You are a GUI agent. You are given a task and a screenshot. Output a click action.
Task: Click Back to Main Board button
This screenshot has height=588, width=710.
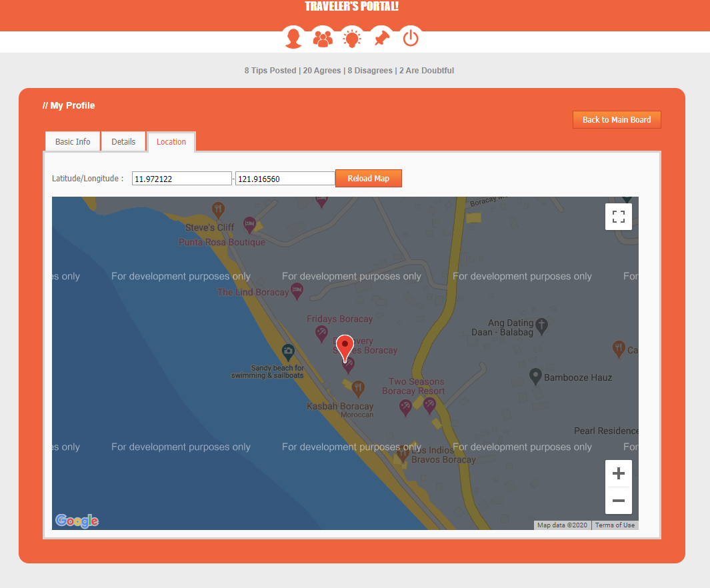tap(617, 120)
